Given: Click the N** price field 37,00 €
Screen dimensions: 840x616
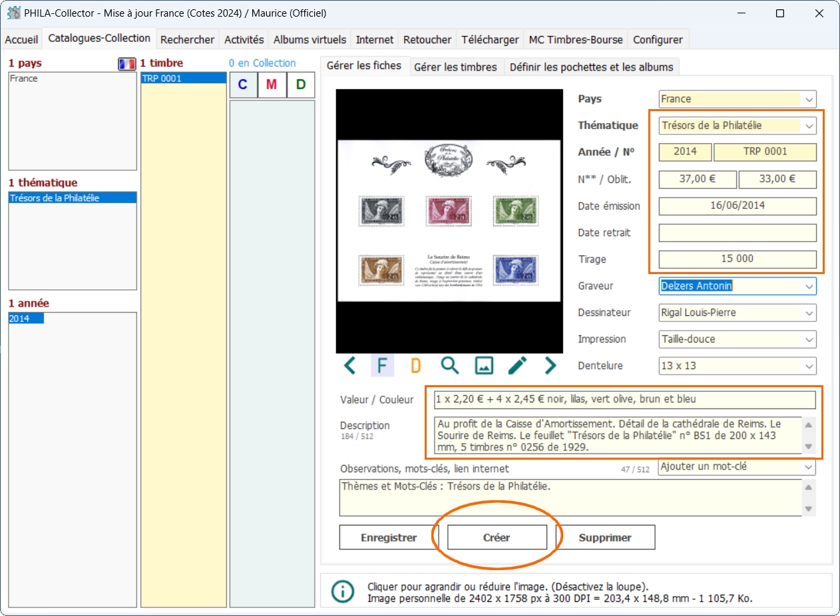Looking at the screenshot, I should click(x=698, y=180).
